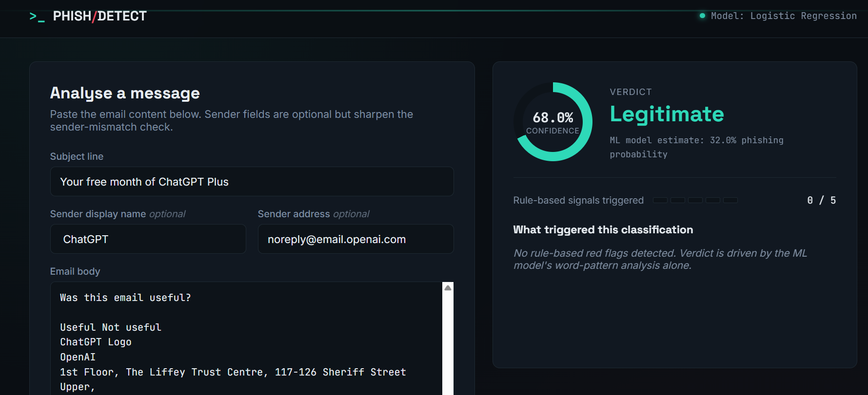Click the ML model estimate phishing probability text

696,147
